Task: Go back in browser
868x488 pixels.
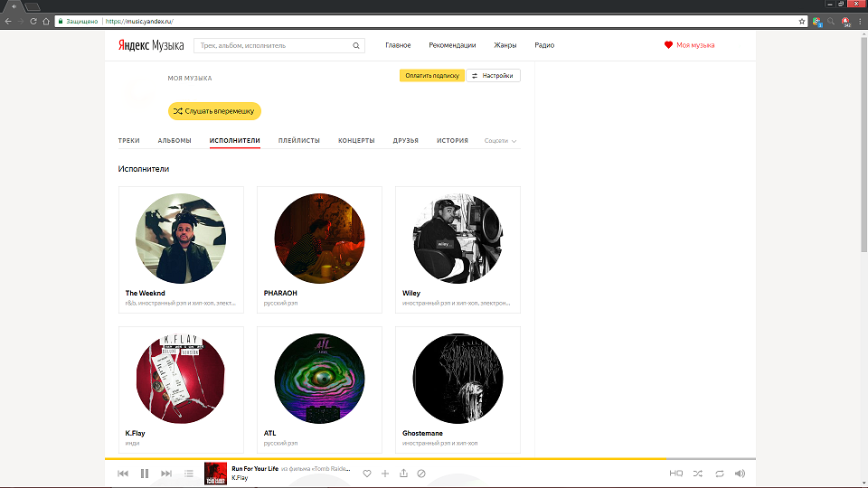Action: 8,21
